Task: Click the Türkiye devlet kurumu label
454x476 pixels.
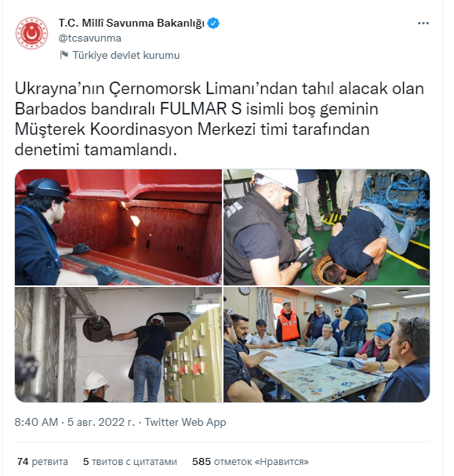Action: [126, 55]
